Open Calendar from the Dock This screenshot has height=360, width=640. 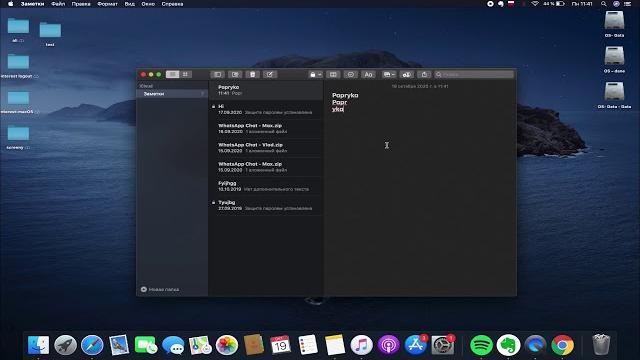(280, 345)
